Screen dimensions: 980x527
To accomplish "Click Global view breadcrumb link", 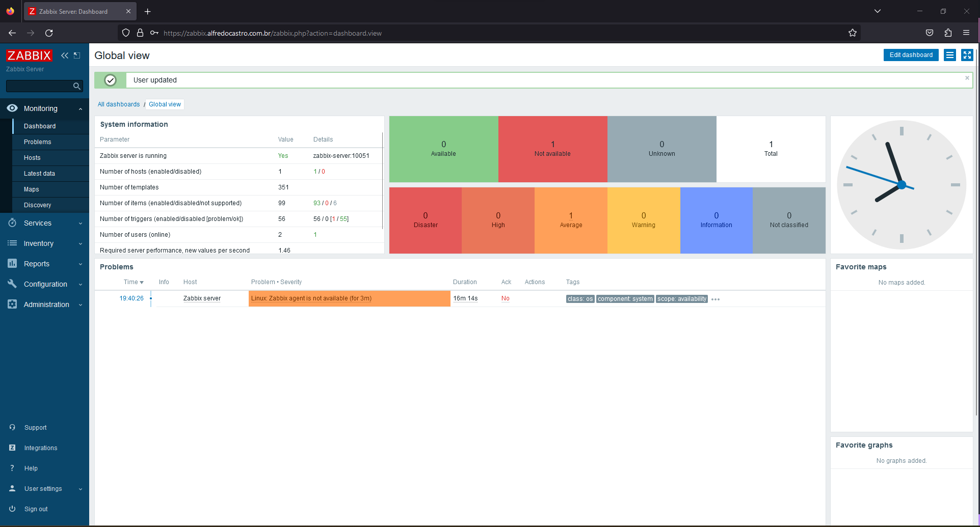I will click(165, 104).
